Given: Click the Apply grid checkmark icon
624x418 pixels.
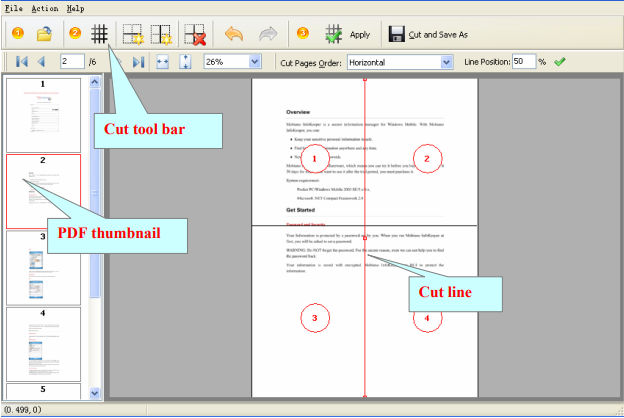Looking at the screenshot, I should (x=333, y=34).
